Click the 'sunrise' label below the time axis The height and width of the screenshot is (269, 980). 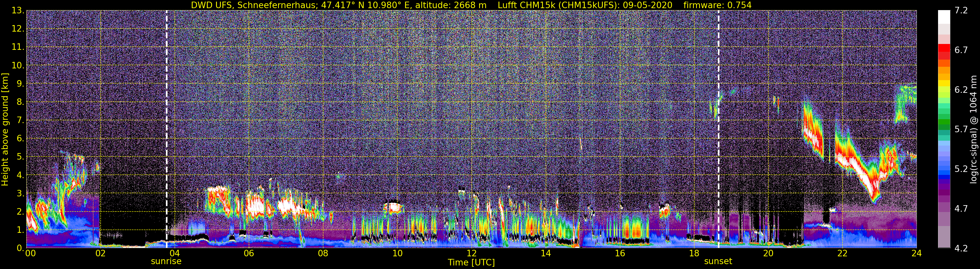coord(166,262)
